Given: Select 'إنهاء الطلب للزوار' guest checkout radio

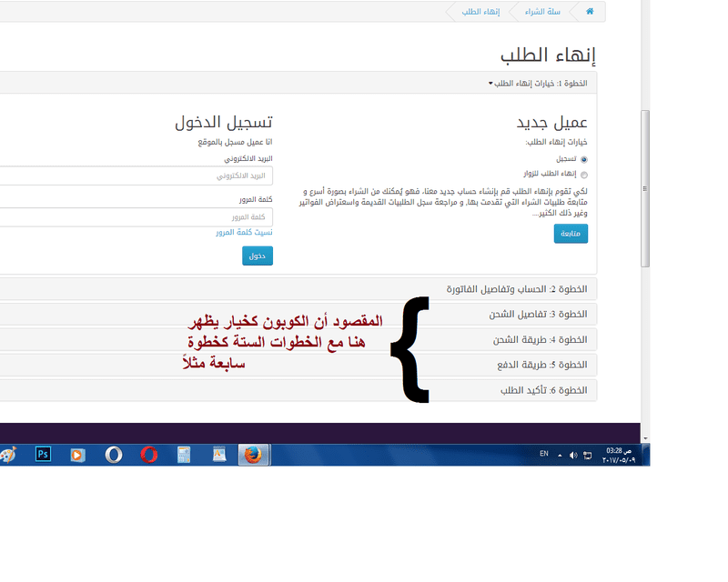Looking at the screenshot, I should tap(584, 175).
